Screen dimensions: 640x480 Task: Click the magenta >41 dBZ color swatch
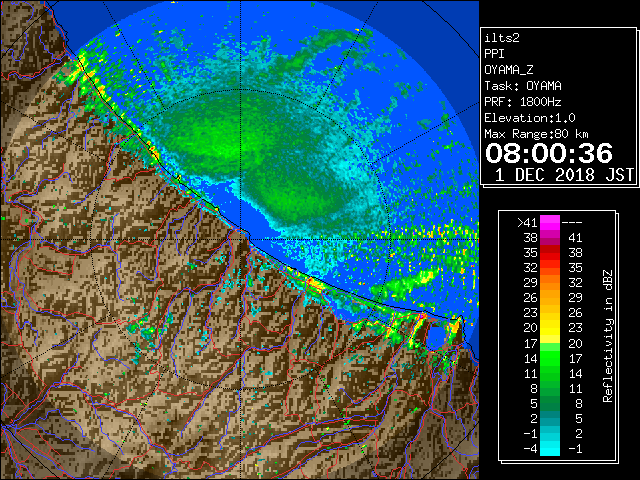pos(550,223)
